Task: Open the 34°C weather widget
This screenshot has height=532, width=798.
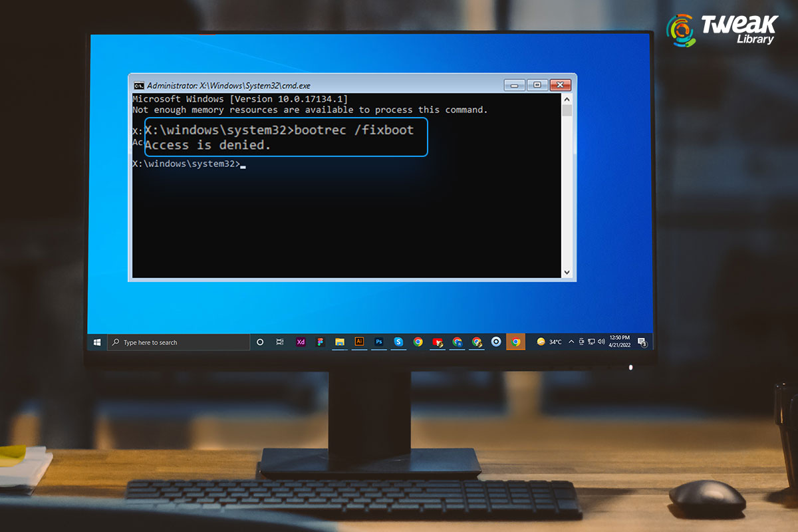Action: (x=550, y=342)
